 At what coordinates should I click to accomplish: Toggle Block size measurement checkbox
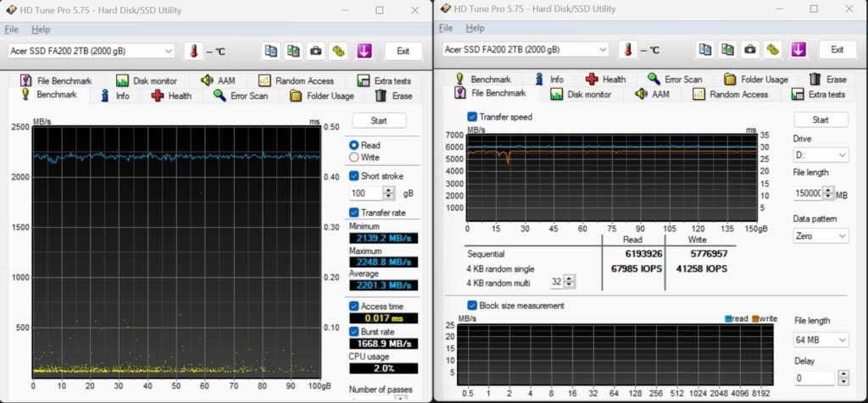[x=472, y=305]
